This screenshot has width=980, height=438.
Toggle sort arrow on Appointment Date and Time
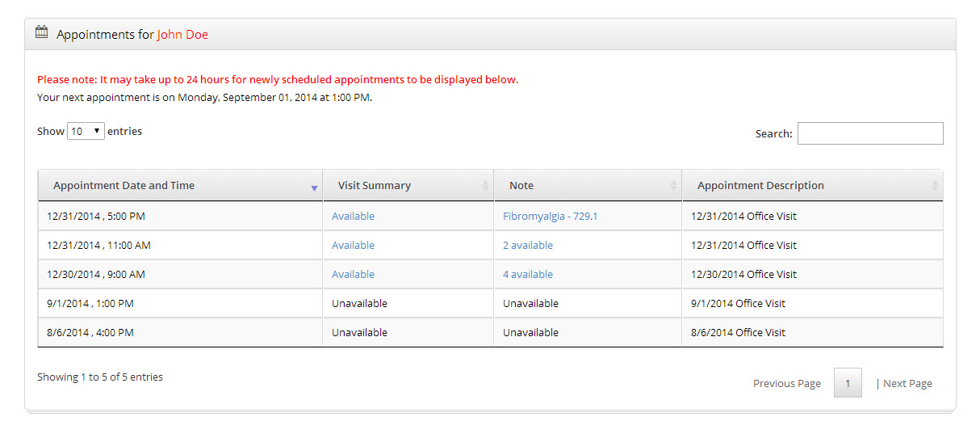(x=314, y=188)
